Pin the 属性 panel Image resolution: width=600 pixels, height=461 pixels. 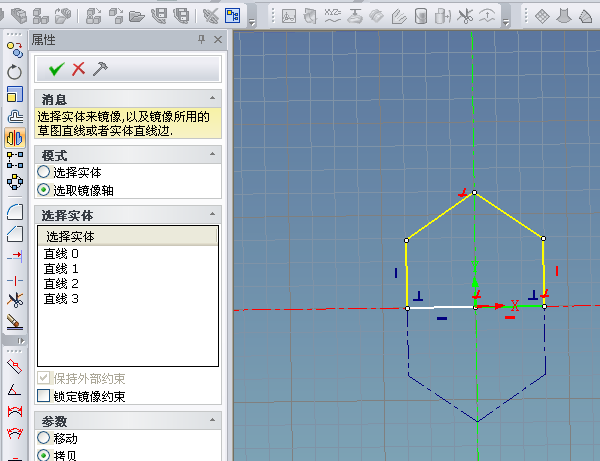(x=201, y=39)
